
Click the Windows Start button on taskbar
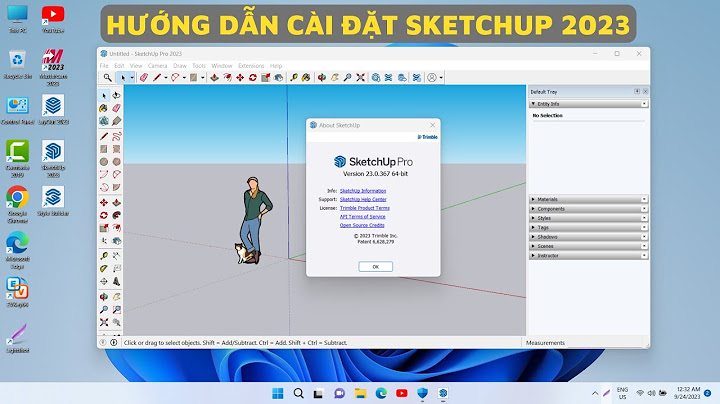coord(278,393)
